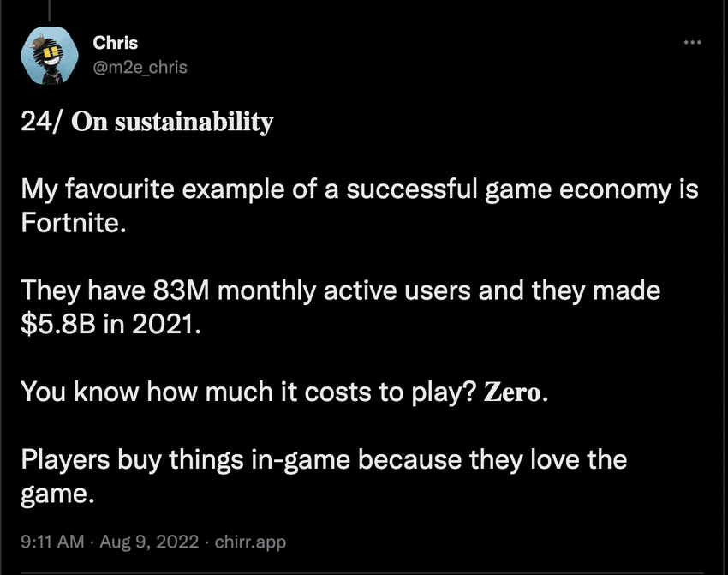728x575 pixels.
Task: Open the chirr.app source link
Action: (250, 542)
